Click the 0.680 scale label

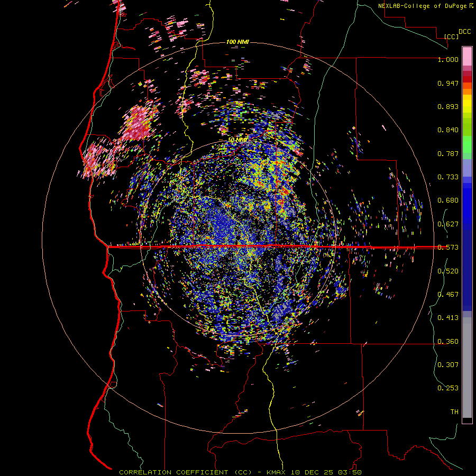tap(448, 200)
